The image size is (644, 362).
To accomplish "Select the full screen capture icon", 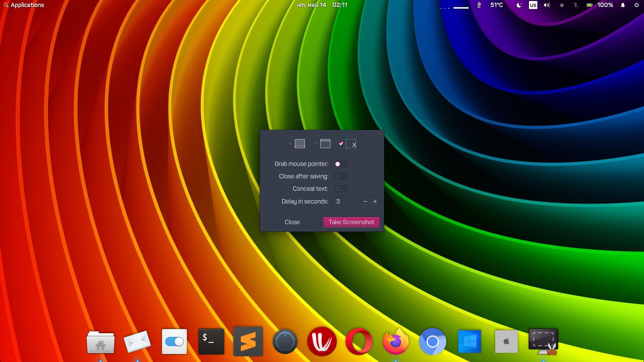I will click(x=300, y=143).
